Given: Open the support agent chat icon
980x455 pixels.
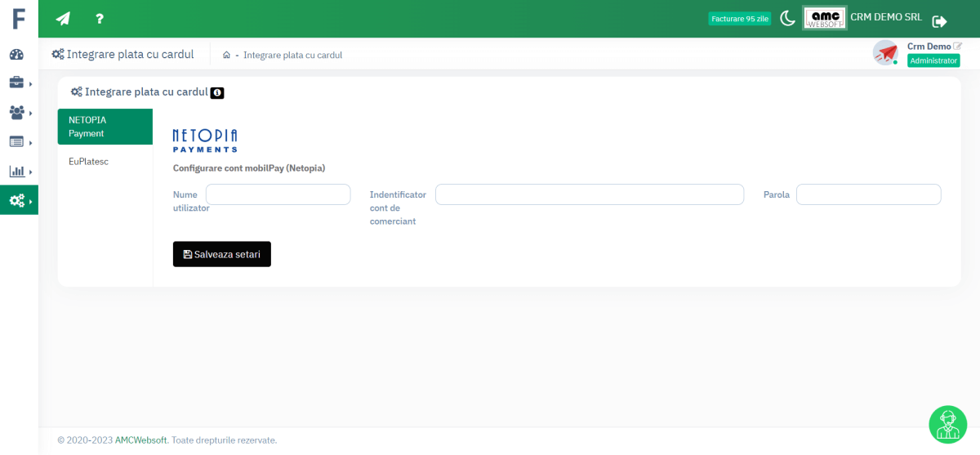Looking at the screenshot, I should [x=947, y=425].
